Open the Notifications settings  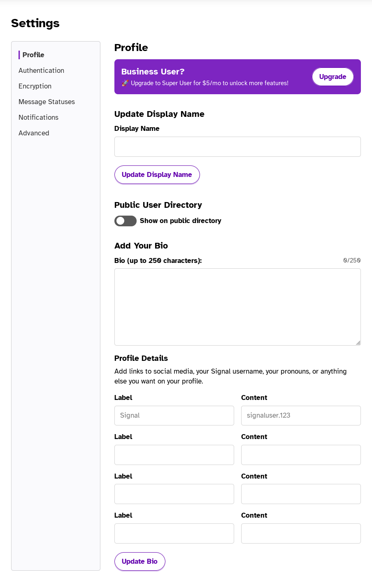pos(38,117)
